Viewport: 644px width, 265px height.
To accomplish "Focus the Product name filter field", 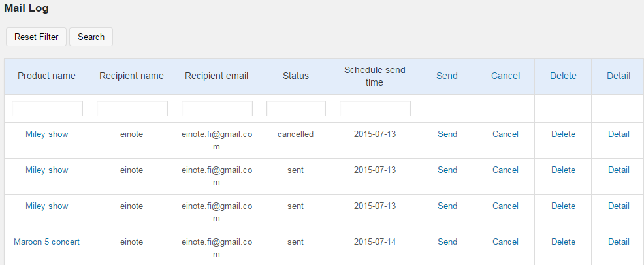I will coord(47,108).
